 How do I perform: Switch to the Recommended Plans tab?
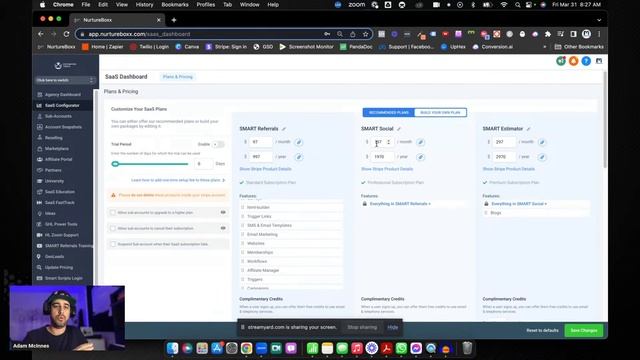coord(389,113)
